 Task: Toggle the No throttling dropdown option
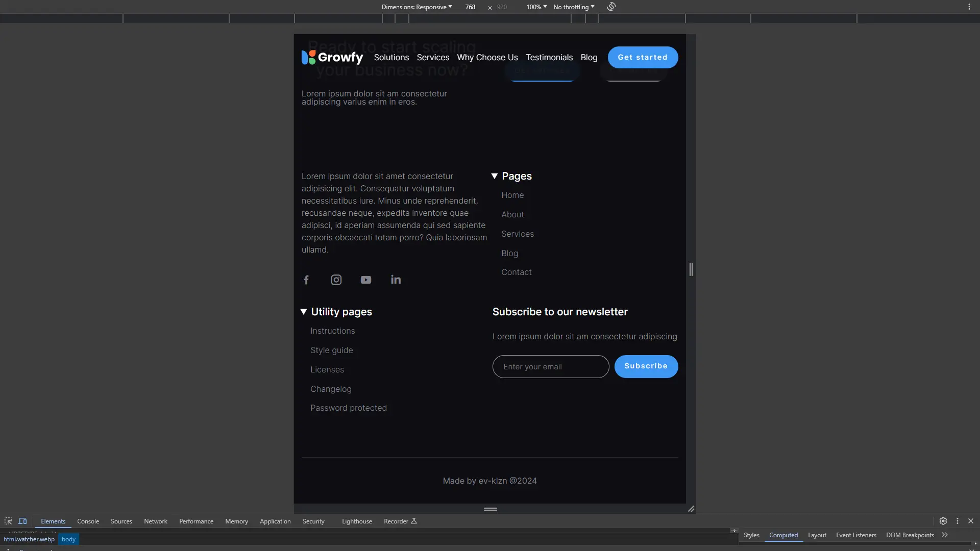click(574, 7)
